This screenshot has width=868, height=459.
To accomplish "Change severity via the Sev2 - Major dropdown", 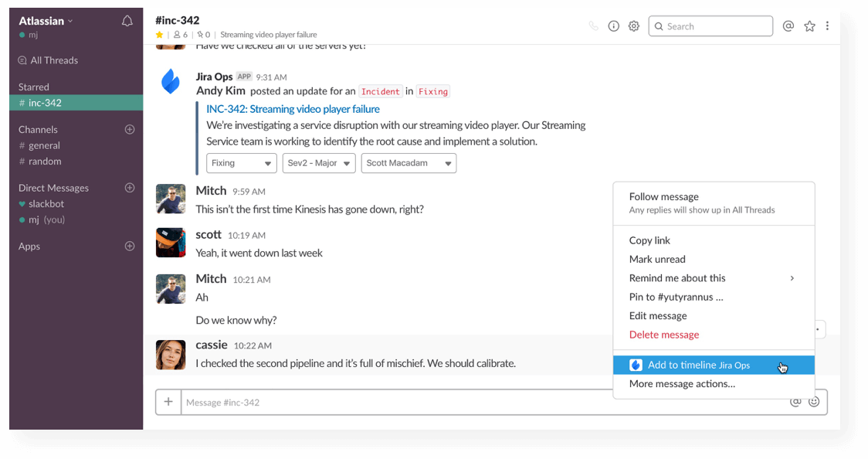I will tap(319, 163).
